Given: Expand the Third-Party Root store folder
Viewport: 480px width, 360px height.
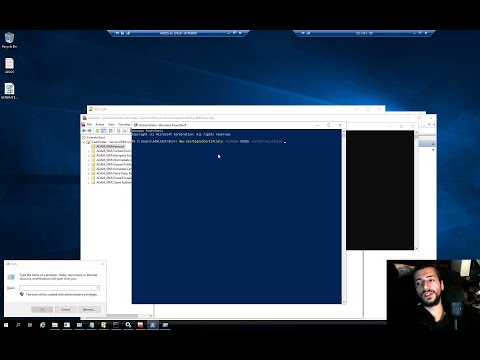Looking at the screenshot, I should [88, 173].
